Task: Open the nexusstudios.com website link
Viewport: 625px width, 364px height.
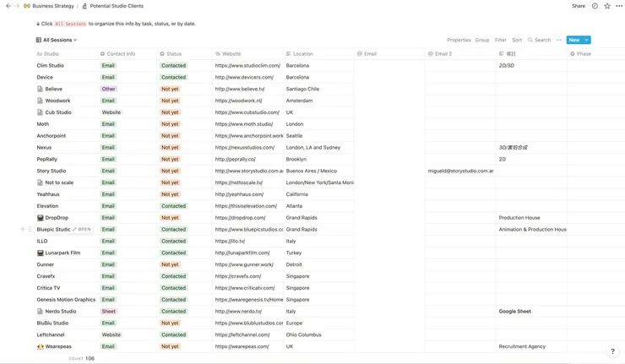Action: click(x=245, y=148)
